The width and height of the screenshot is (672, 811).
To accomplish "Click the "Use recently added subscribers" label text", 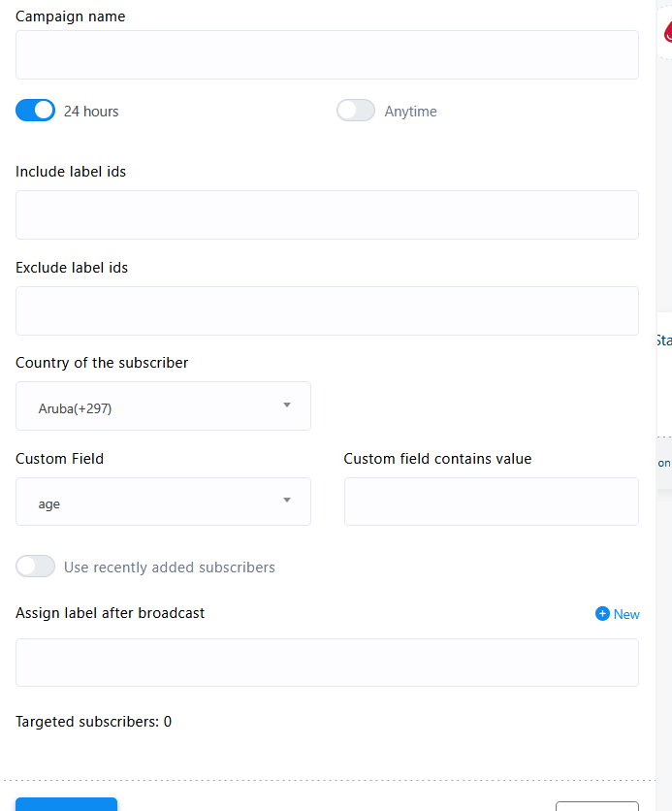I will [170, 568].
